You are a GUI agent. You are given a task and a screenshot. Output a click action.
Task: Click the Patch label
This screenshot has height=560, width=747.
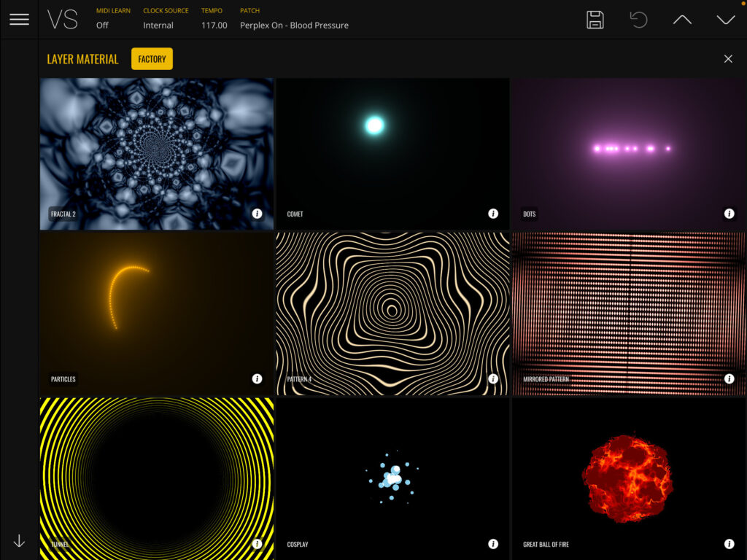pos(249,10)
